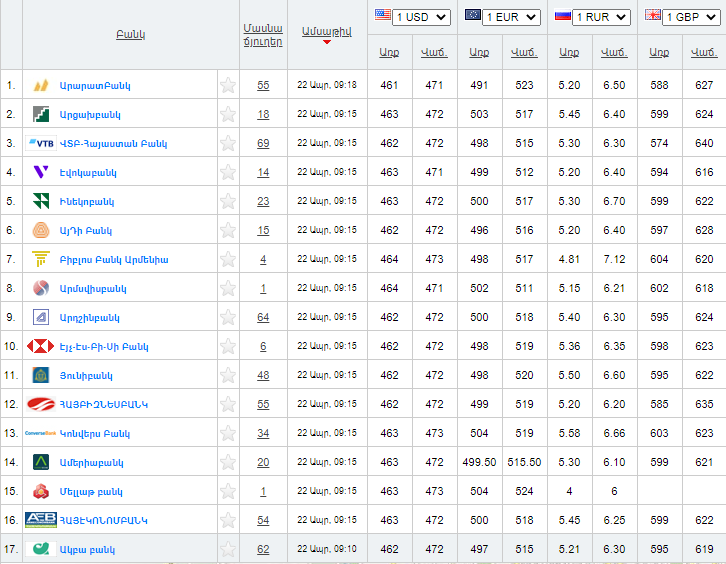The width and height of the screenshot is (726, 564).
Task: Toggle favorite star for Unibank row
Action: 228,376
